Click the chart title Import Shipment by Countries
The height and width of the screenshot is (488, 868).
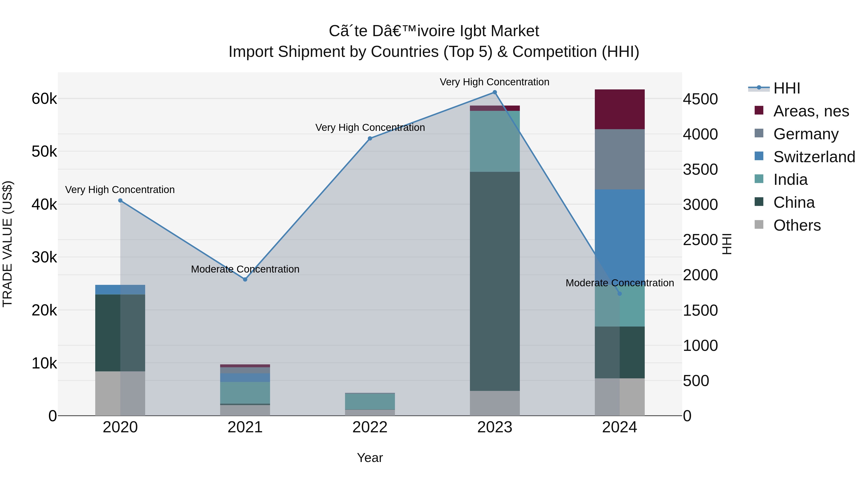pyautogui.click(x=434, y=52)
